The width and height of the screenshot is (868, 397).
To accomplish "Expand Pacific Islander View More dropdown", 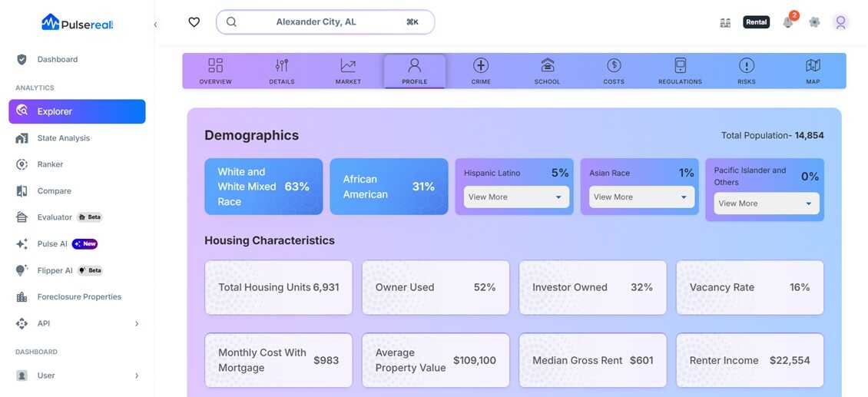I will [x=767, y=203].
